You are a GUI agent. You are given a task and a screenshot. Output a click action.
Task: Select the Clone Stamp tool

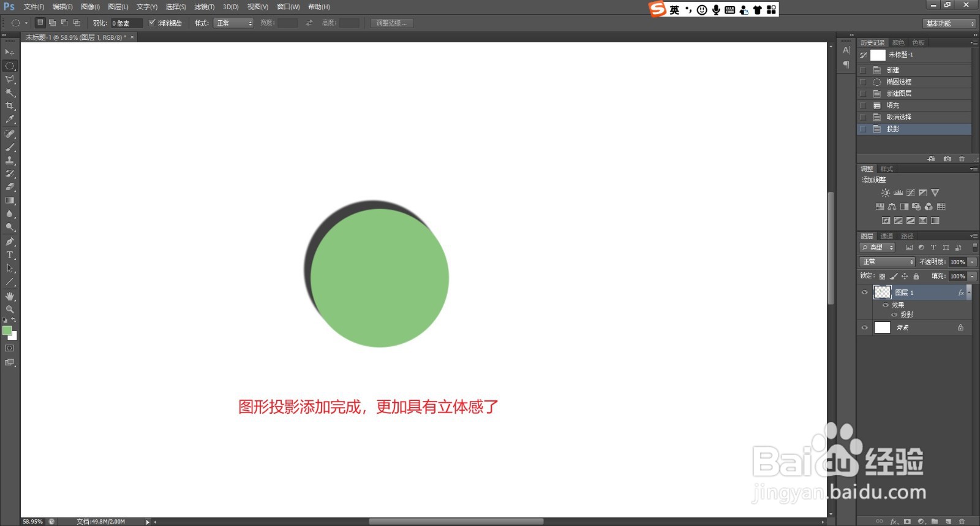click(10, 161)
